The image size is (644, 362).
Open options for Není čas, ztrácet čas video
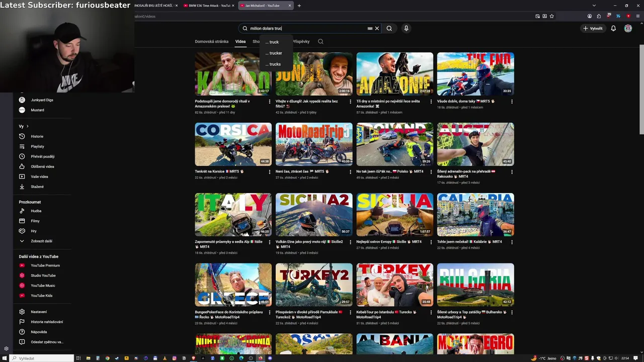(x=351, y=172)
